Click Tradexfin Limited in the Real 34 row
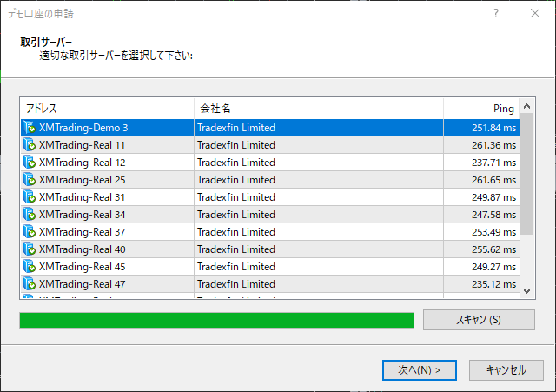This screenshot has height=392, width=556. tap(236, 215)
